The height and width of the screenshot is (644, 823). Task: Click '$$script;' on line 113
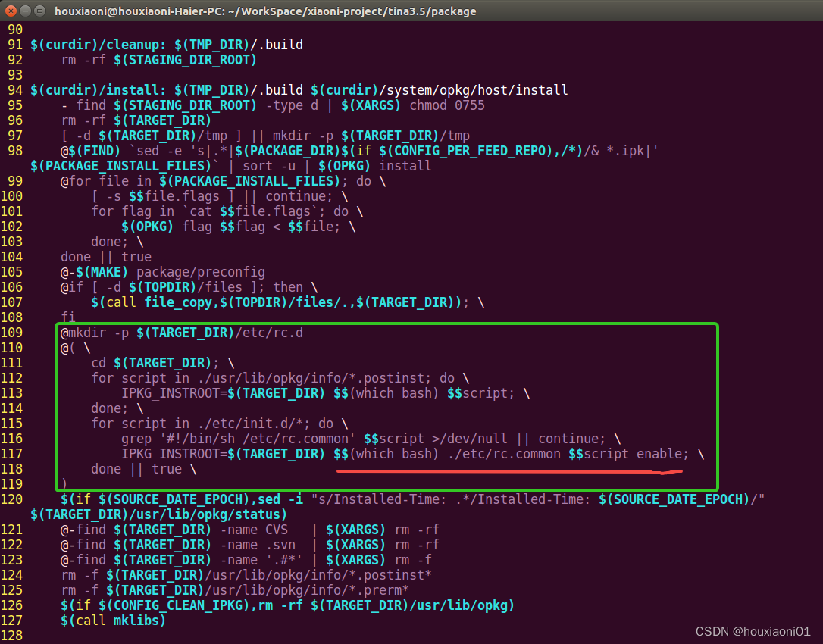coord(480,394)
